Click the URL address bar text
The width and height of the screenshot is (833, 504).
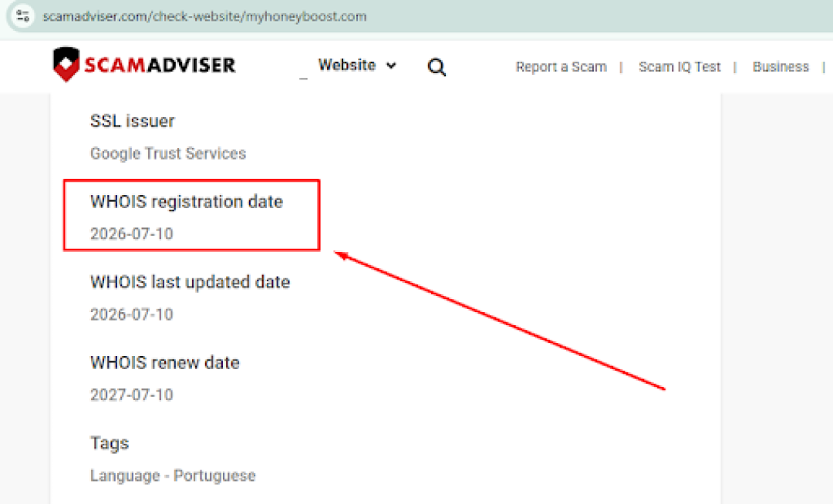pyautogui.click(x=204, y=16)
